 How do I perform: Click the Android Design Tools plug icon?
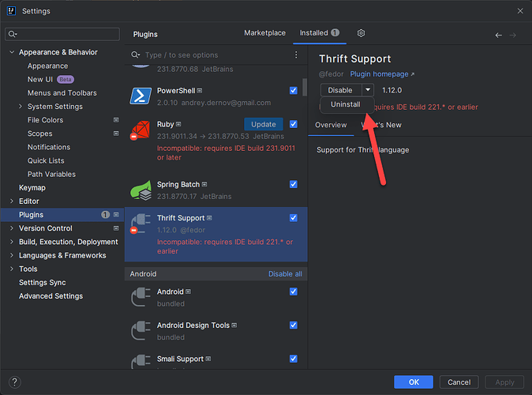140,331
